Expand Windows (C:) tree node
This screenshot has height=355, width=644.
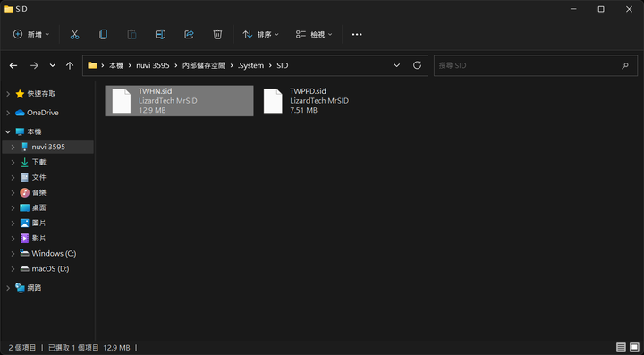[x=13, y=254]
